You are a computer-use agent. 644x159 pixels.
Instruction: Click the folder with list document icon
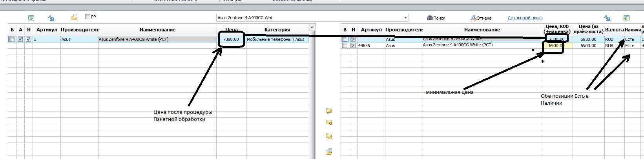point(329,152)
